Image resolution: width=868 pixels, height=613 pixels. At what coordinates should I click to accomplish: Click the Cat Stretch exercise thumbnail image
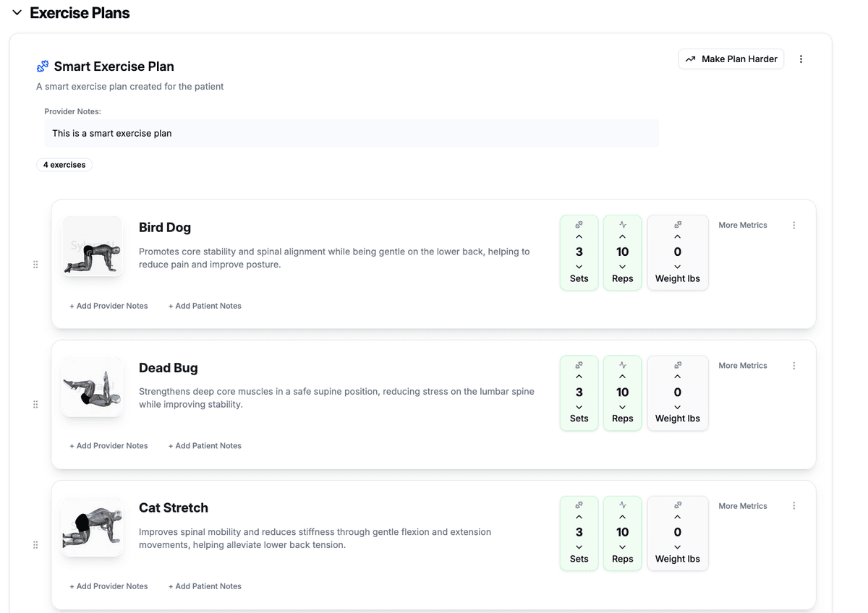(92, 526)
